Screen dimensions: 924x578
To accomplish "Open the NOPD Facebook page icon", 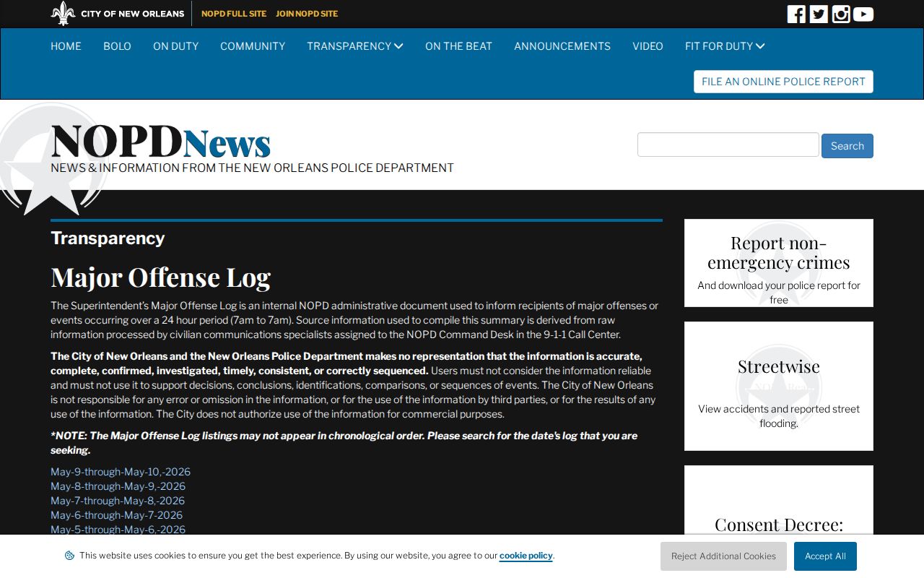I will point(796,14).
